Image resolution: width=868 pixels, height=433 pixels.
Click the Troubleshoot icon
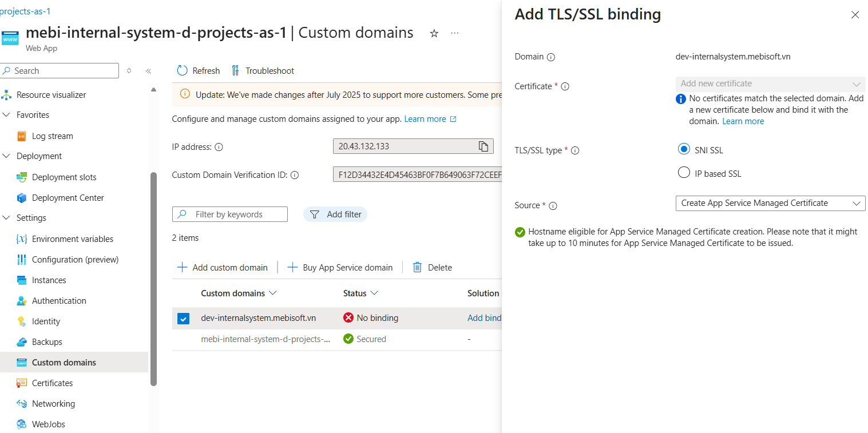(x=235, y=70)
